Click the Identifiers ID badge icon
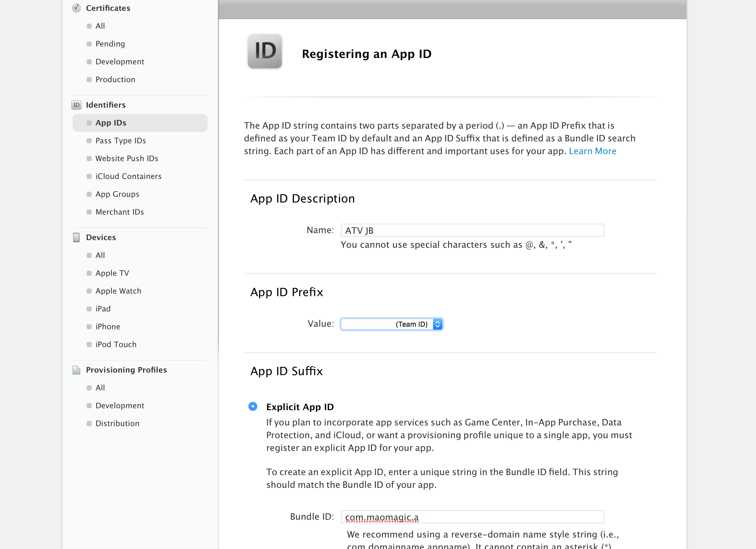 coord(76,105)
